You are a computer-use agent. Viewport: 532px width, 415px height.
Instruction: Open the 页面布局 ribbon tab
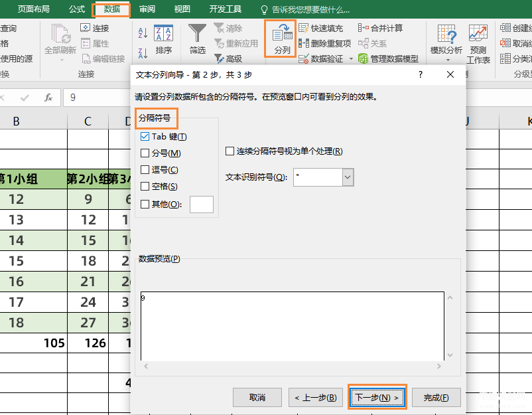pyautogui.click(x=33, y=9)
